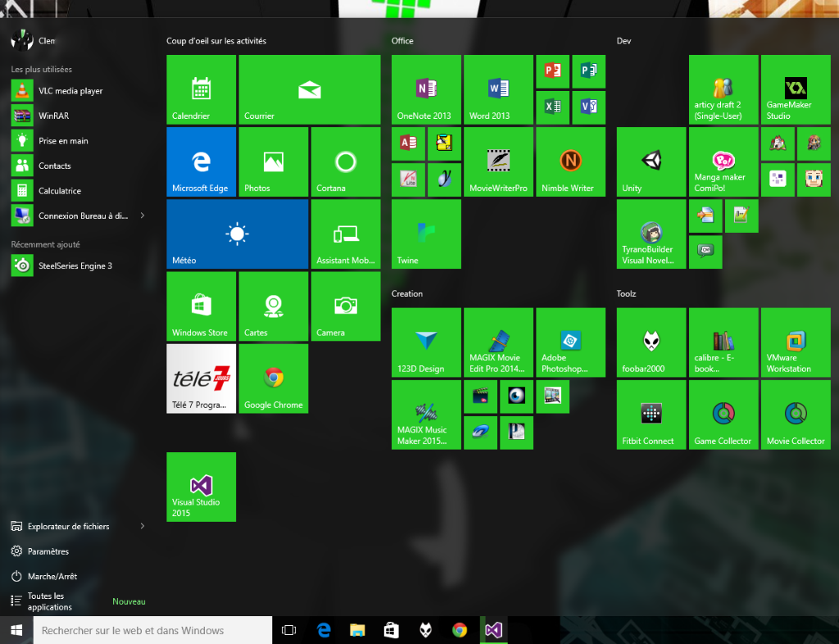Open the Windows Store tile

tap(202, 306)
